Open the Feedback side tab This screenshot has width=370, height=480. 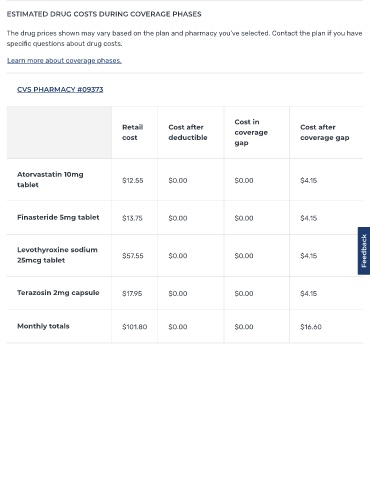(x=364, y=251)
